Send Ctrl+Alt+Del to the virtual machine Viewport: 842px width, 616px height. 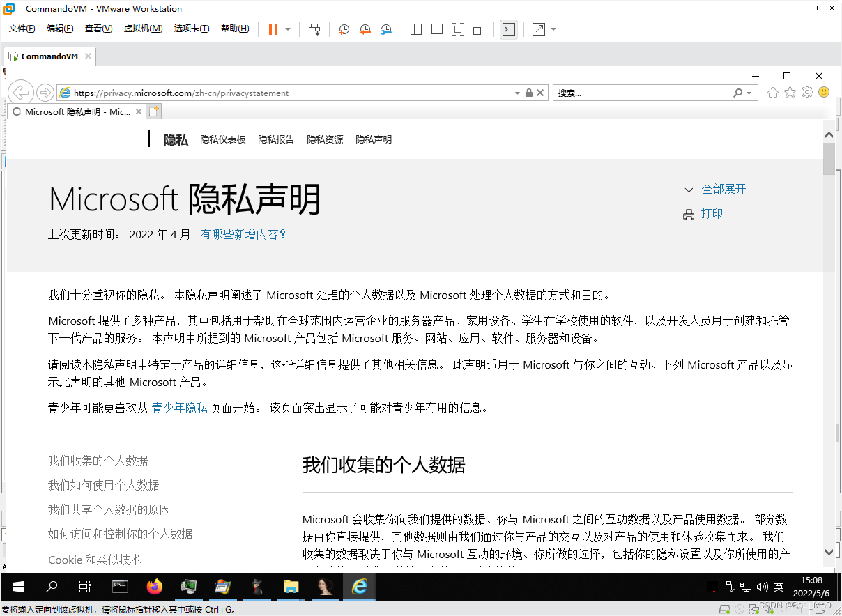314,29
